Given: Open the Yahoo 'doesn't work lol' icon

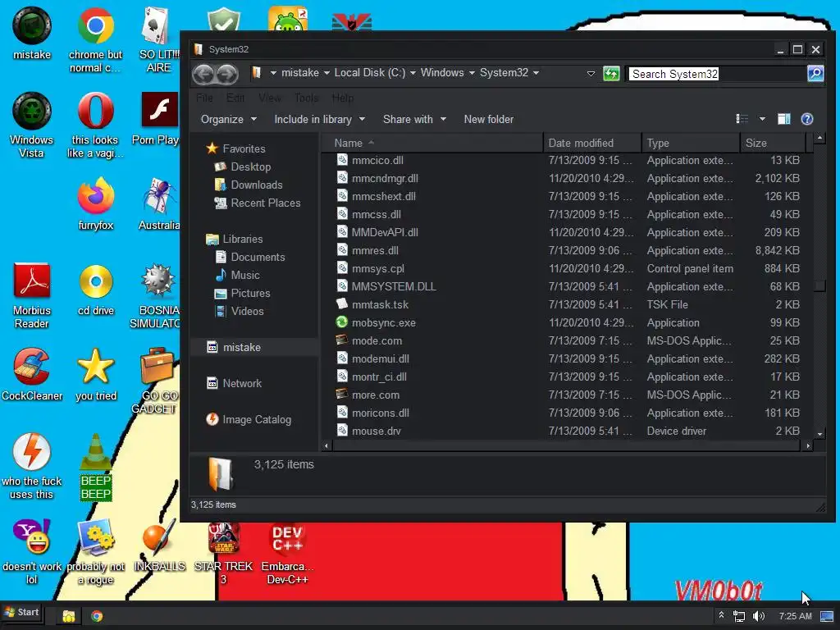Looking at the screenshot, I should 32,550.
